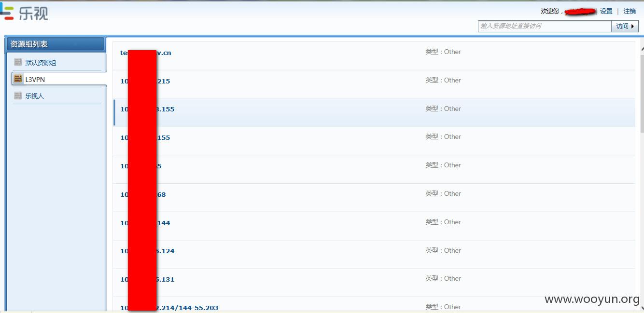
Task: Click the resource list vertical scrollbar
Action: (x=642, y=93)
